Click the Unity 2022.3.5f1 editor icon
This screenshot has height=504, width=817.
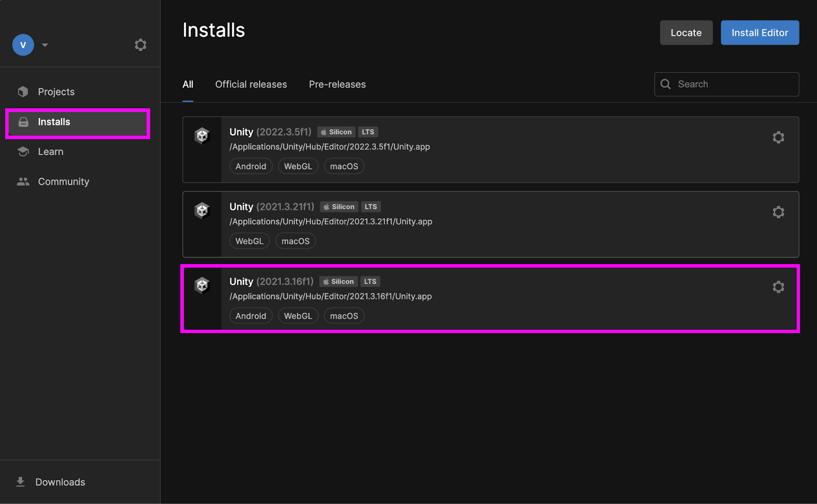(x=202, y=136)
